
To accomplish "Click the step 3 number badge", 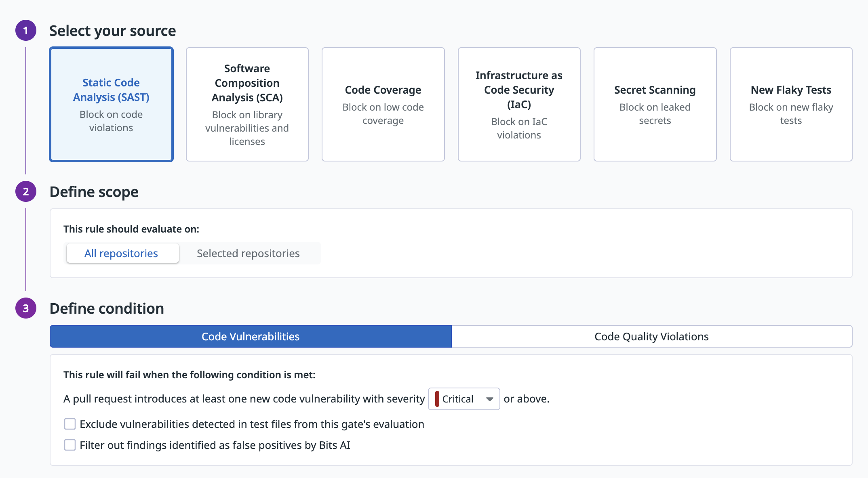I will tap(26, 308).
